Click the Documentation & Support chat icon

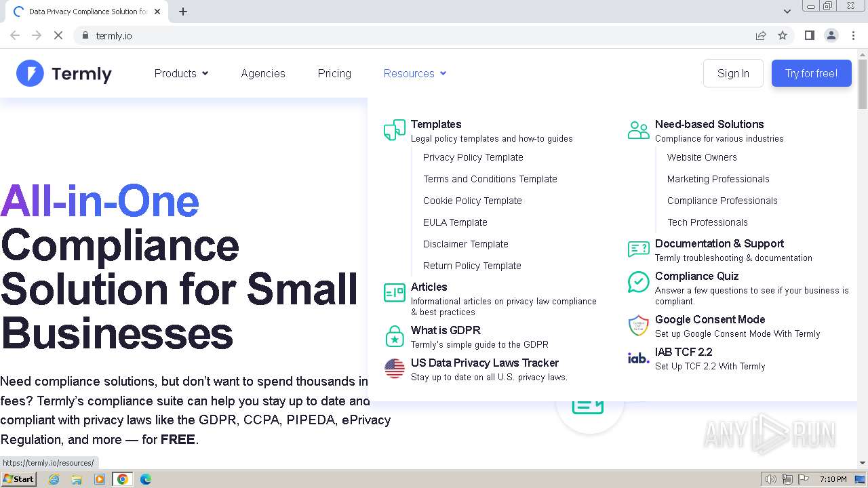tap(639, 249)
